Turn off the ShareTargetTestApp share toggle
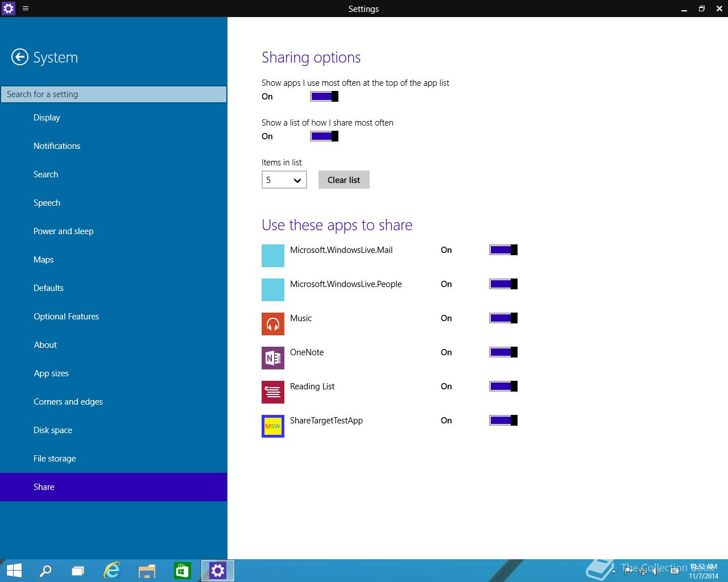The image size is (728, 582). [x=503, y=421]
